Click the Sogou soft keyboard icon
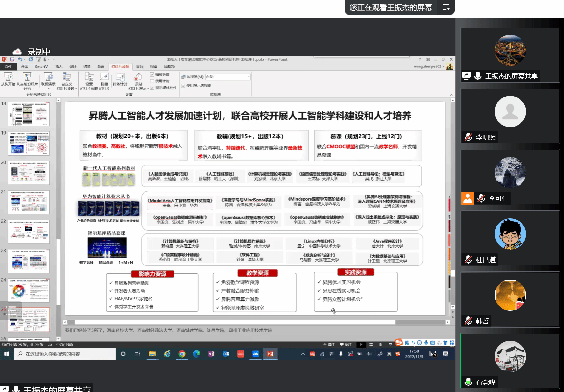The image size is (564, 392). point(432,343)
